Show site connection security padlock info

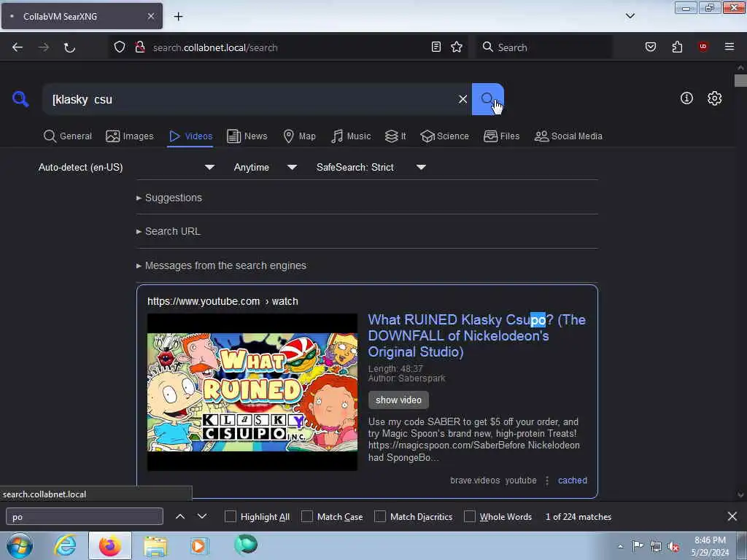click(x=139, y=47)
